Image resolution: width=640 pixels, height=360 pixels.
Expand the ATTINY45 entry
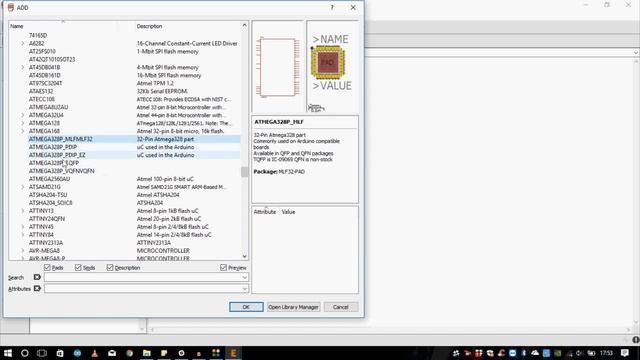point(23,227)
